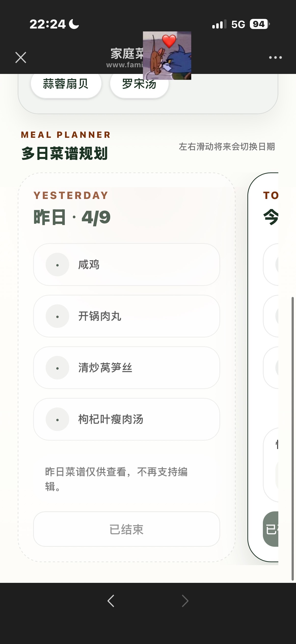
Task: Tap the circle beside 枸杞叶瘦肉汤
Action: pos(57,420)
